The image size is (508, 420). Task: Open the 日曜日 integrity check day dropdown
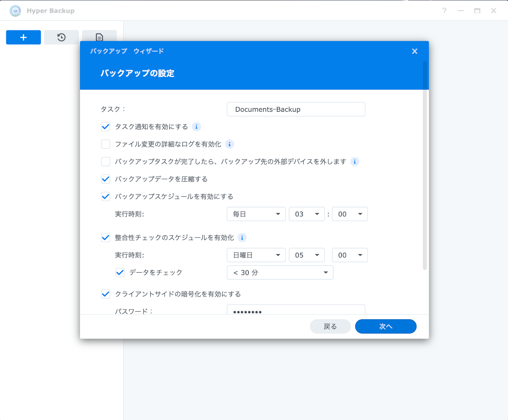point(257,255)
